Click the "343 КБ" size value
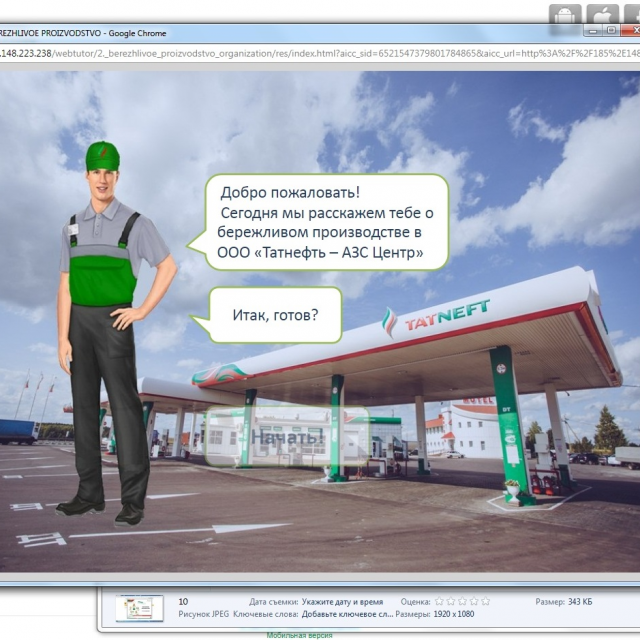This screenshot has height=640, width=640. click(x=580, y=602)
